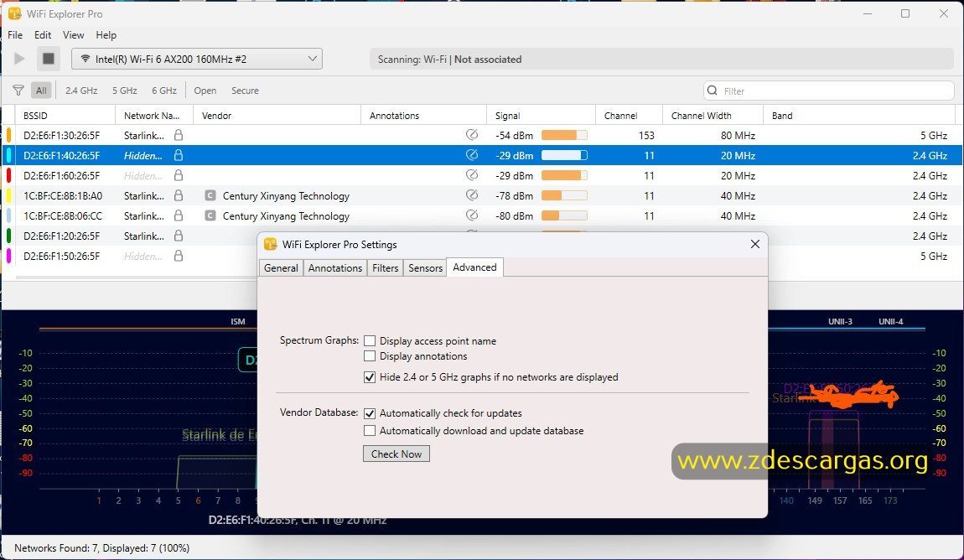Screen dimensions: 964x560
Task: Click vendor logo icon on 1C:BF:CE:8B:1B:A0 row
Action: (x=210, y=195)
